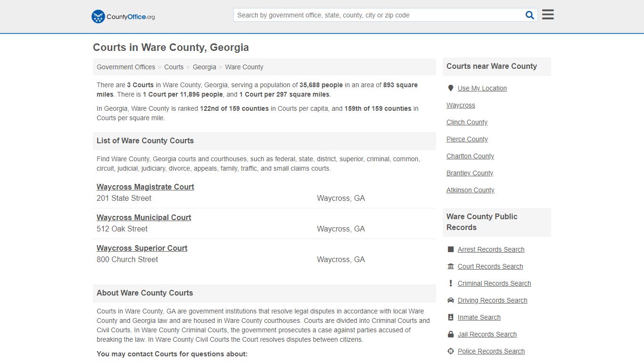
Task: Go to Courts breadcrumb
Action: [174, 67]
